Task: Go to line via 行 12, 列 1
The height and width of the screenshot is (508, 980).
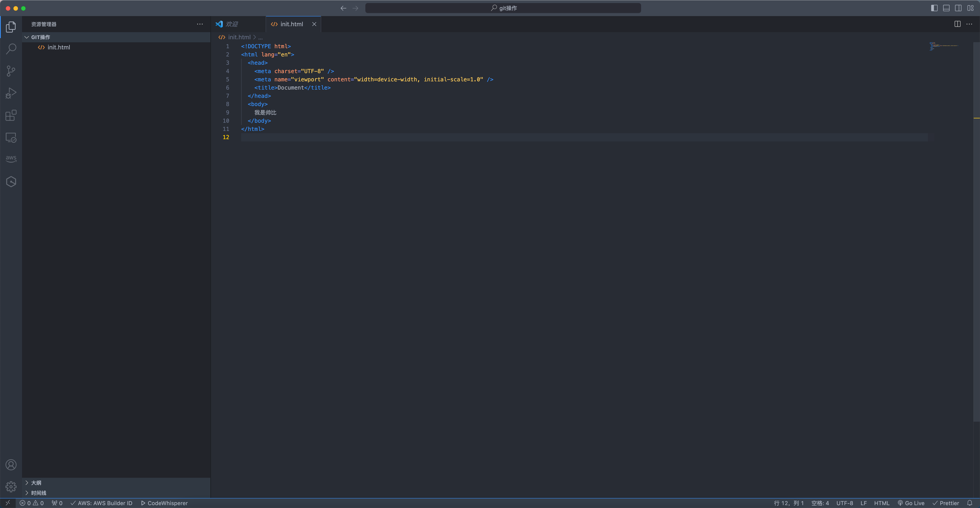Action: pyautogui.click(x=789, y=503)
